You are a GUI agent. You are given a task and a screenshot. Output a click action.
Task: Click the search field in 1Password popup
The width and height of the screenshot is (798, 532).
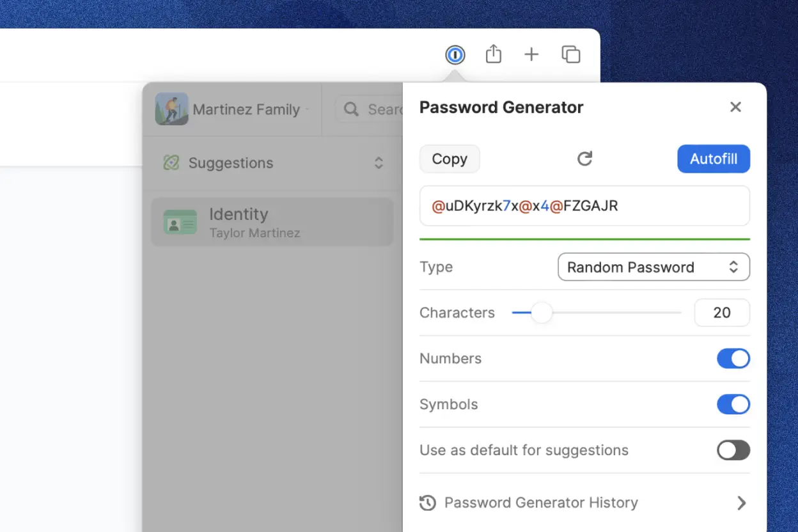coord(369,109)
